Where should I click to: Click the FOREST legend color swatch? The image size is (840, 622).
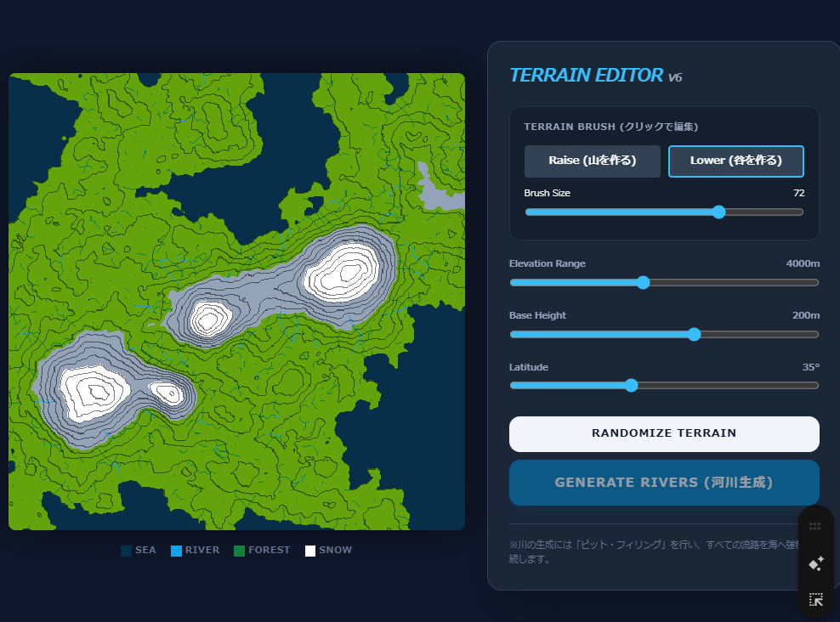pyautogui.click(x=239, y=551)
